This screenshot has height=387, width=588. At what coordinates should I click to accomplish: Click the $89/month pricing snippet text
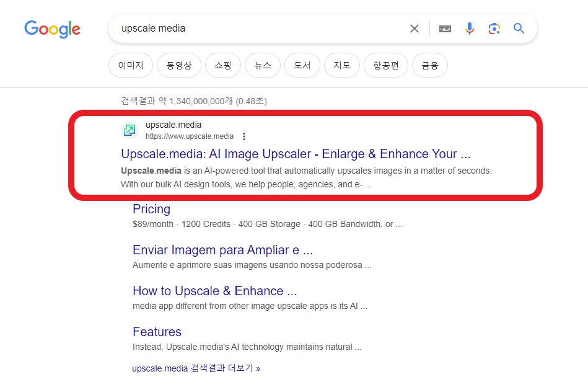(268, 224)
